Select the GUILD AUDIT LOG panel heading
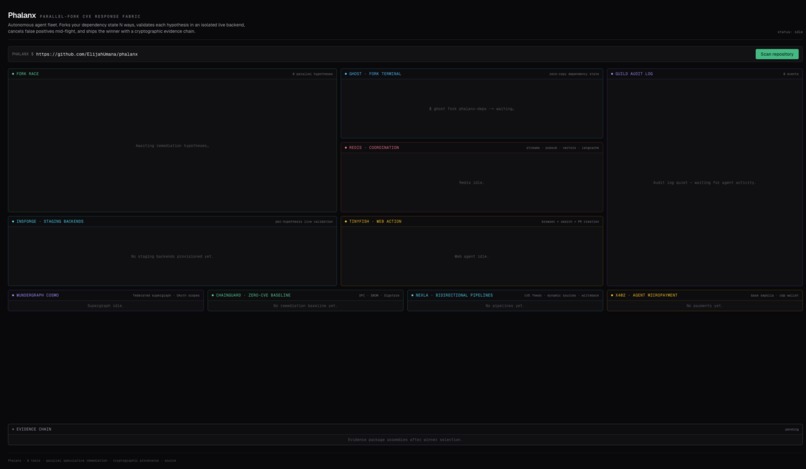 click(634, 74)
